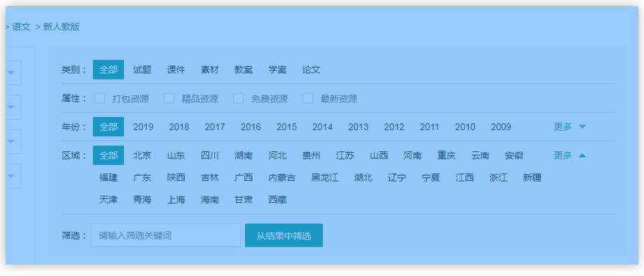Choose region 黑龙江

click(x=325, y=178)
